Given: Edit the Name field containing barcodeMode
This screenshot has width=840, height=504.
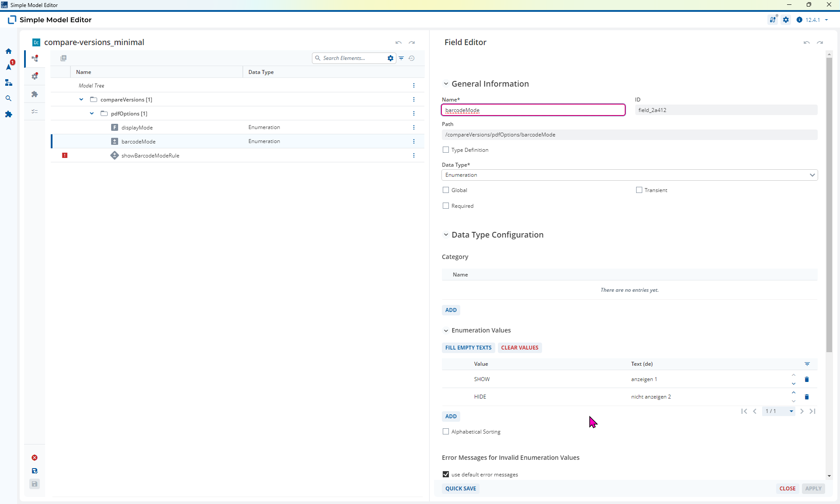Looking at the screenshot, I should [x=533, y=110].
